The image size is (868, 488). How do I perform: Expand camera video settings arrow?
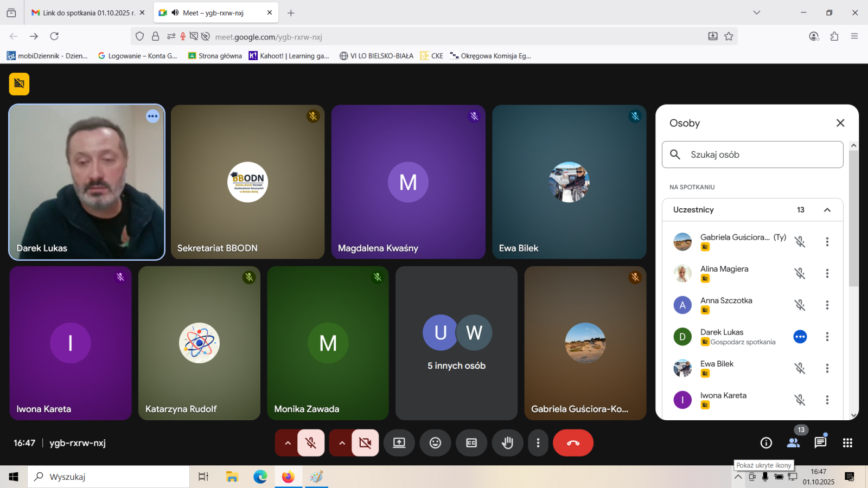click(342, 443)
